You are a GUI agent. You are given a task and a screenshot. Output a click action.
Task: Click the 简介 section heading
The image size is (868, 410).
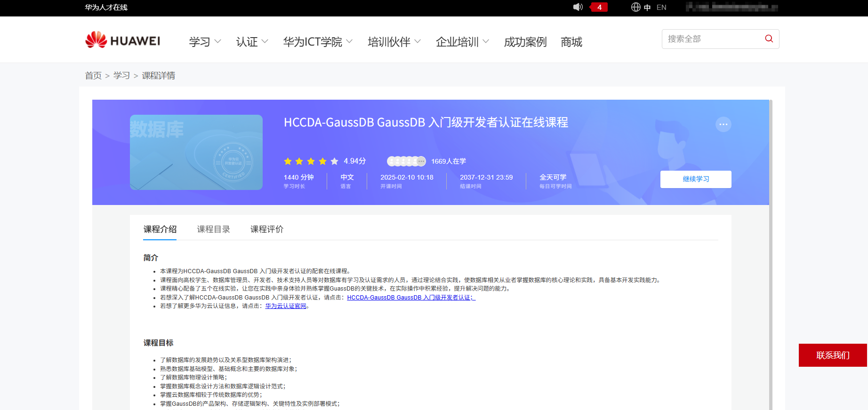pyautogui.click(x=151, y=258)
